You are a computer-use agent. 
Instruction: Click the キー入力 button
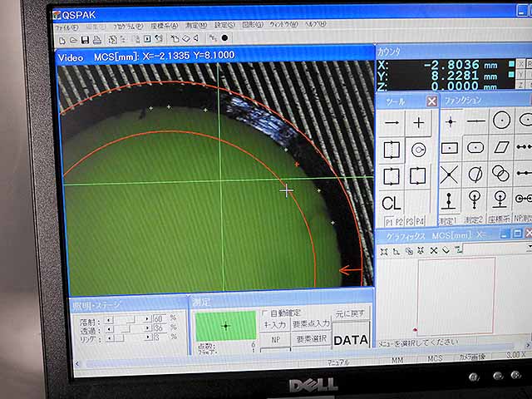(x=275, y=325)
